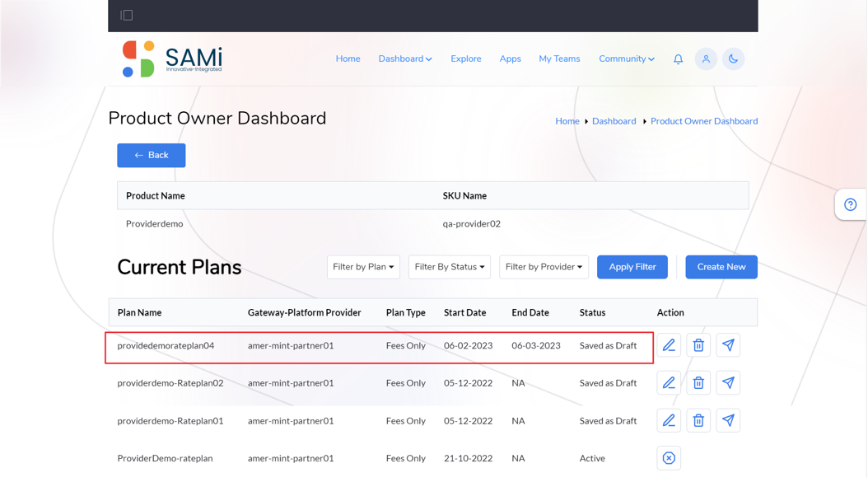Screen dimensions: 868x482
Task: Expand the Filter by Provider dropdown
Action: (x=544, y=267)
